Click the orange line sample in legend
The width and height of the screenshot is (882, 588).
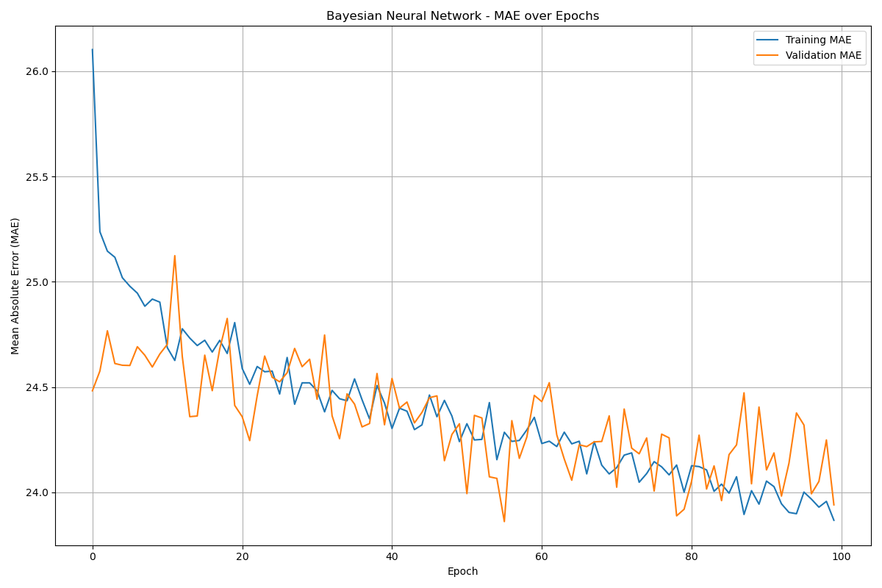(x=769, y=55)
